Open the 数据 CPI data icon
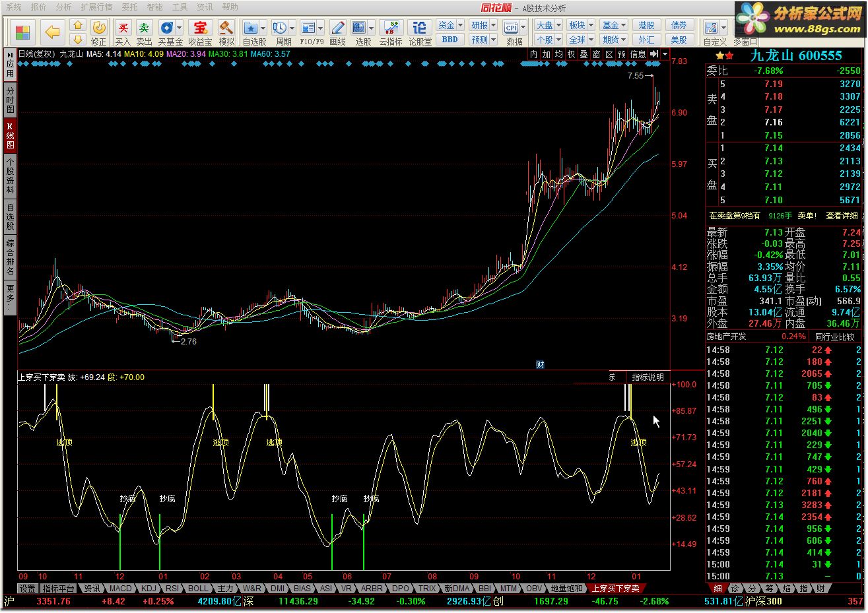 tap(511, 28)
